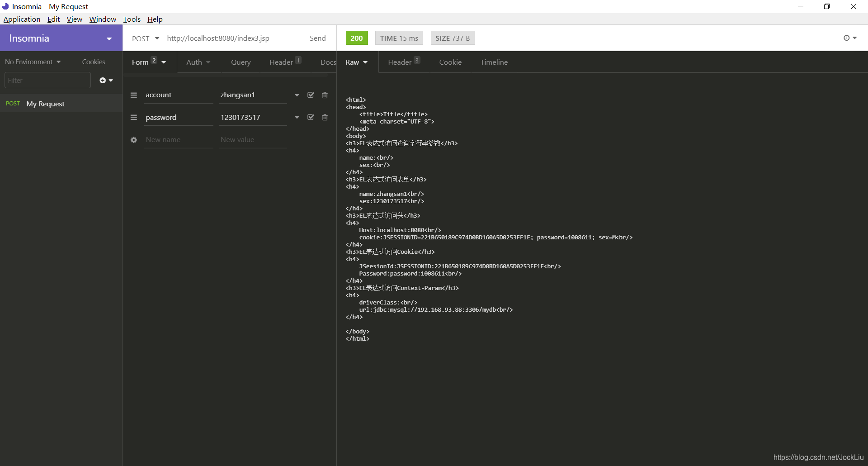This screenshot has height=466, width=868.
Task: Open the settings gear beside New name
Action: 134,140
